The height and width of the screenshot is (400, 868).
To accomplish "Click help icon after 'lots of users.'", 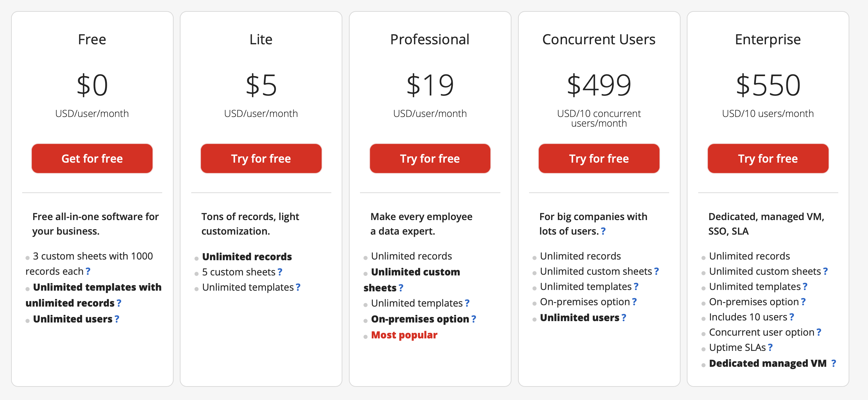I will 603,231.
